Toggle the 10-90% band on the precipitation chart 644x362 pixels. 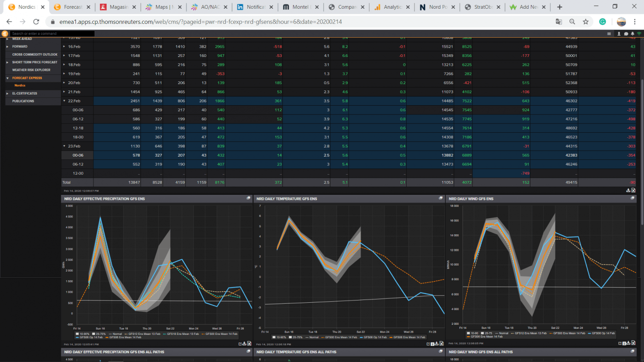click(x=77, y=334)
